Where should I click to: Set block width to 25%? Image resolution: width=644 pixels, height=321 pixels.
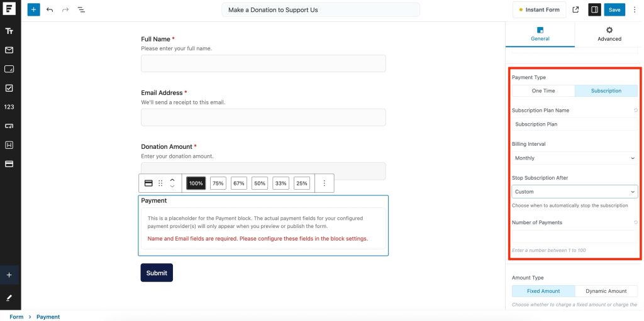click(302, 183)
